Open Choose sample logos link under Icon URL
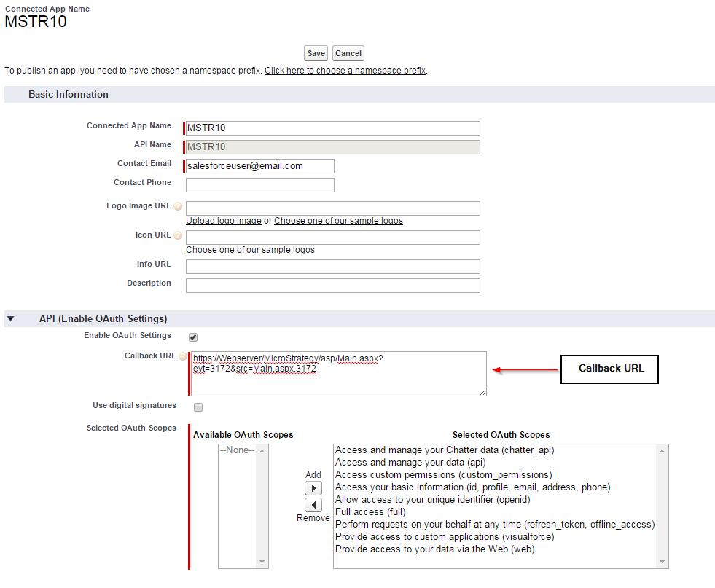This screenshot has width=715, height=588. [250, 250]
